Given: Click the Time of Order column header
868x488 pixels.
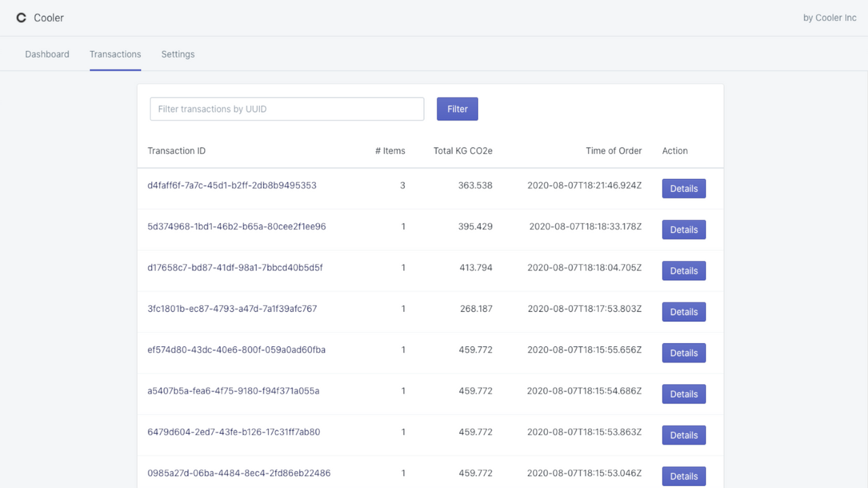Looking at the screenshot, I should pyautogui.click(x=613, y=150).
